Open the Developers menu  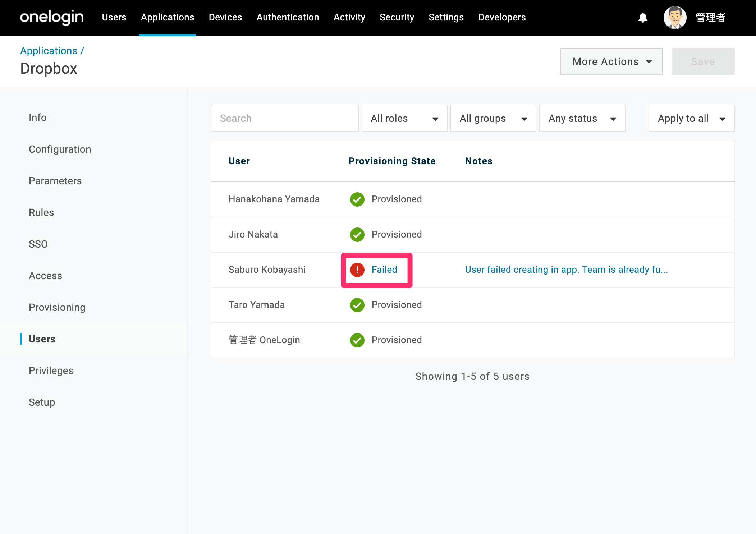[x=502, y=17]
